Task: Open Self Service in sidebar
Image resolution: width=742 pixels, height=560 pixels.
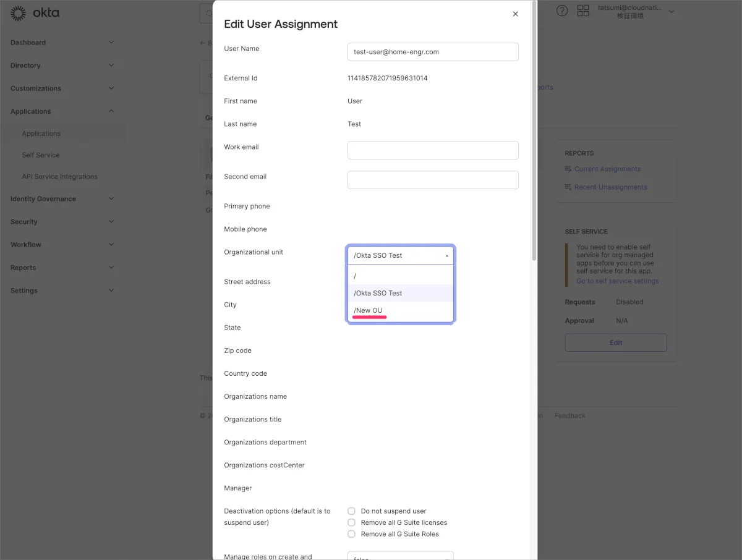Action: [41, 155]
